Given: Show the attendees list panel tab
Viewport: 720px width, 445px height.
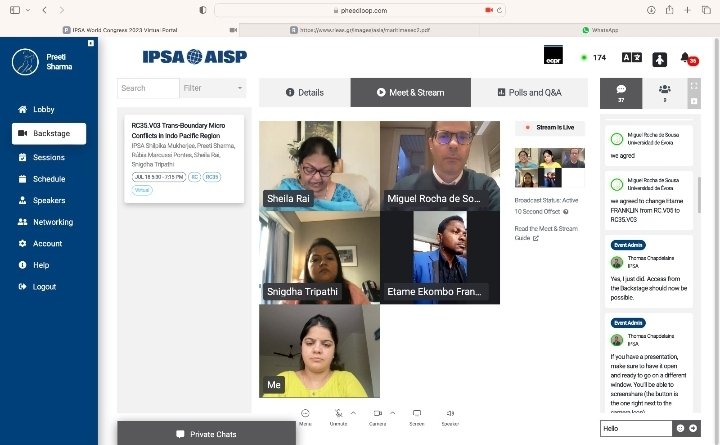Looking at the screenshot, I should (664, 93).
